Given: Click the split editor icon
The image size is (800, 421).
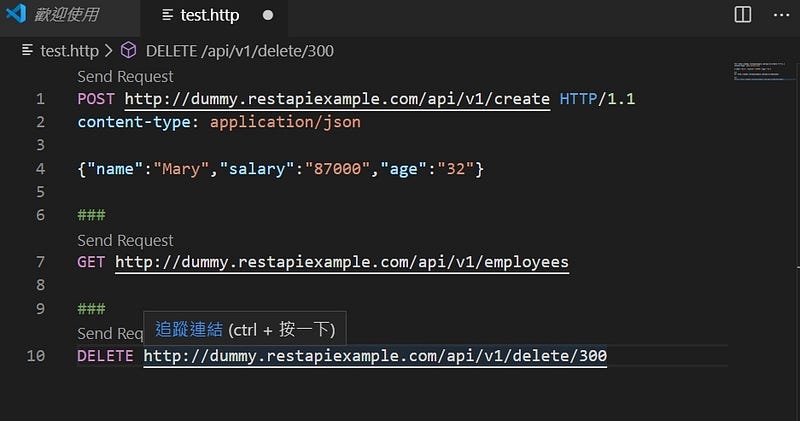Looking at the screenshot, I should 743,15.
